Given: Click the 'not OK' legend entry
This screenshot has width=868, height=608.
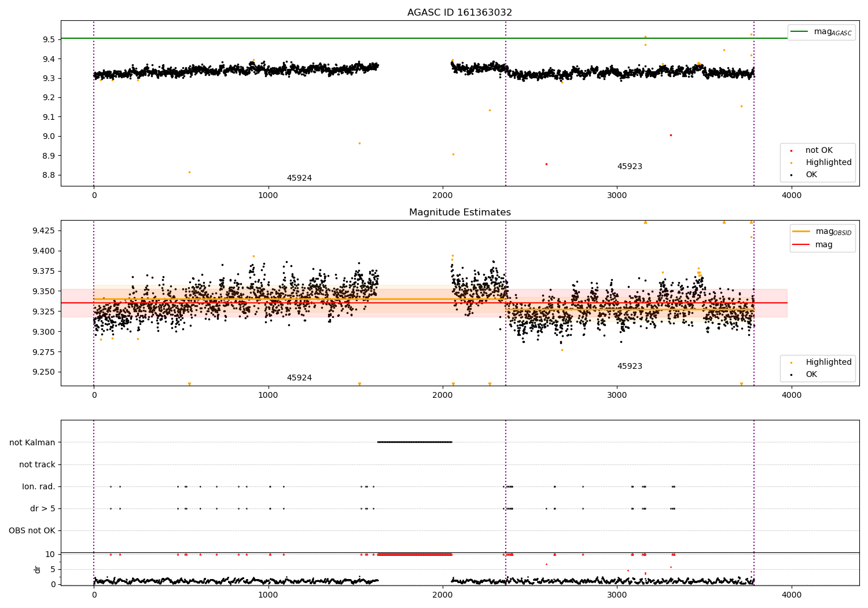Looking at the screenshot, I should pos(819,151).
